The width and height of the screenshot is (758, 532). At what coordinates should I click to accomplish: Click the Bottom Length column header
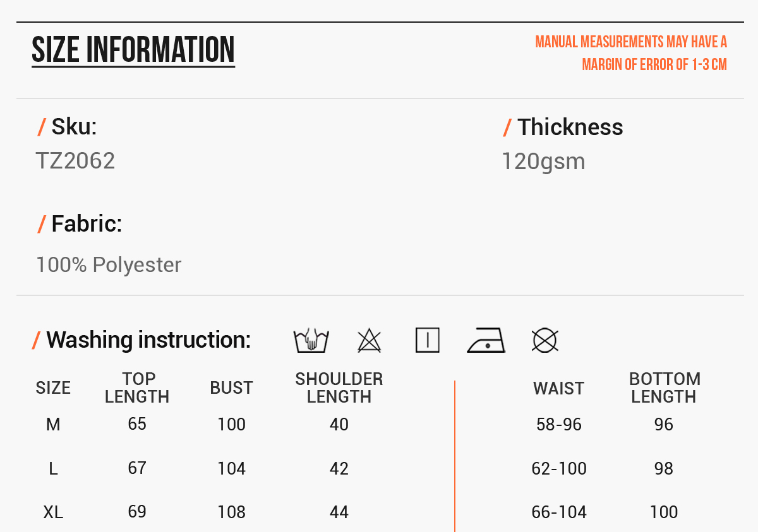click(x=665, y=387)
